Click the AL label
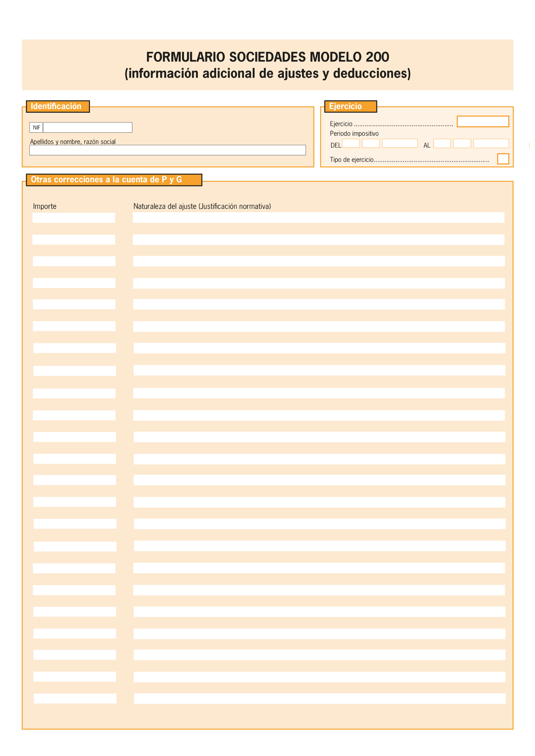Image resolution: width=535 pixels, height=756 pixels. [427, 145]
